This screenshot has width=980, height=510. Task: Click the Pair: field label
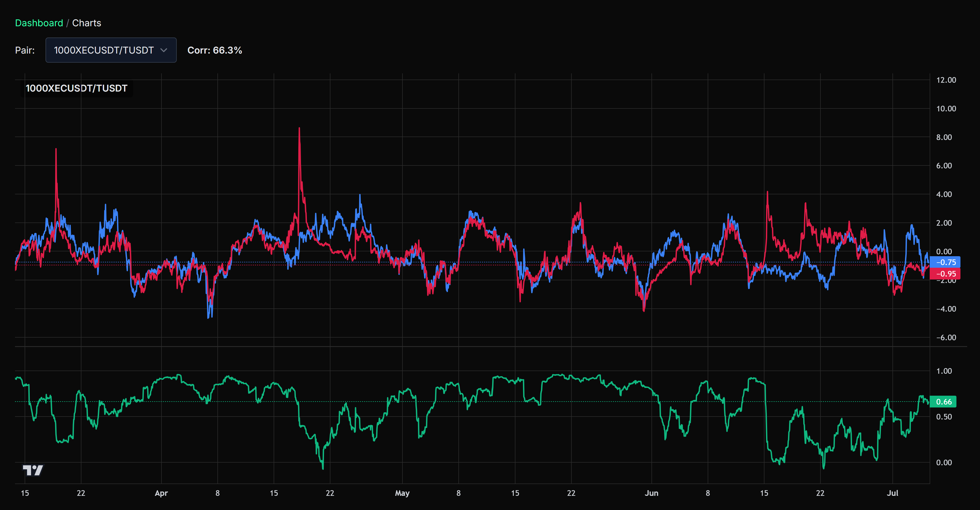click(25, 50)
